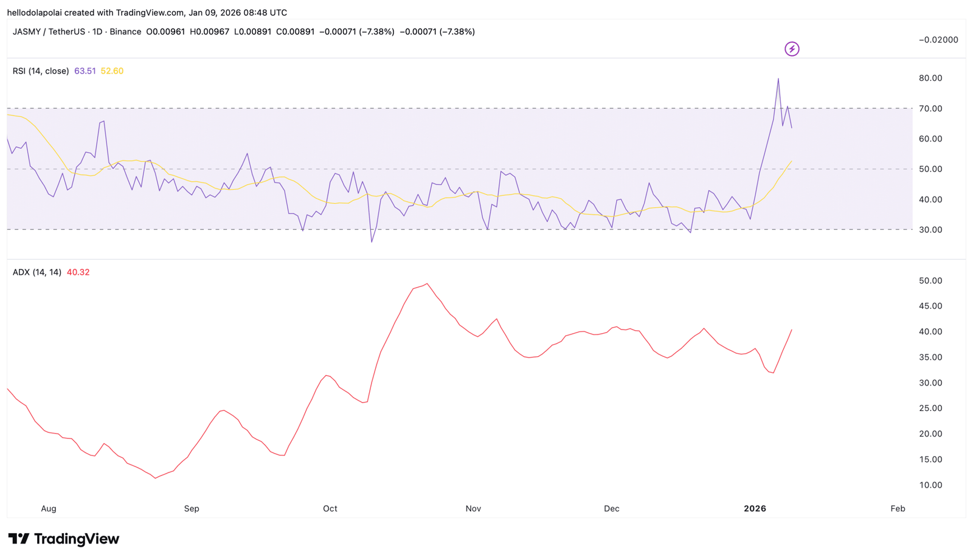Select the RSI (14, close) indicator label
This screenshot has height=560, width=973.
[41, 71]
